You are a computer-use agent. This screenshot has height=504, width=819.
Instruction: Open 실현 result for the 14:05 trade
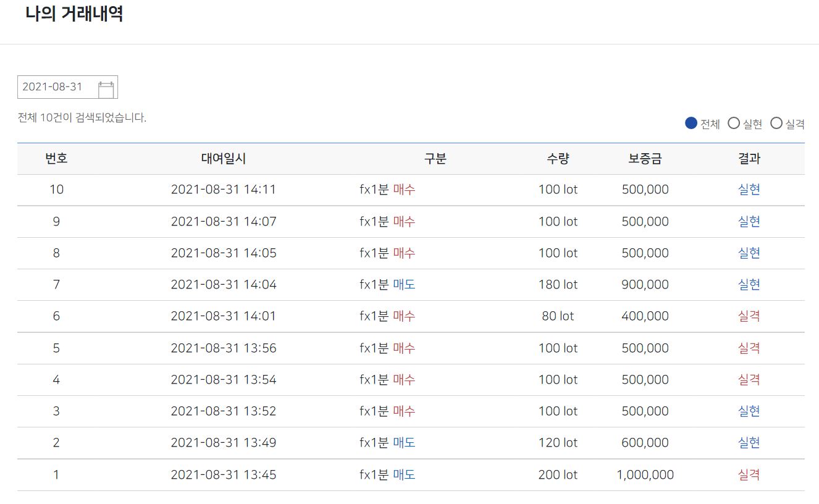click(x=749, y=253)
